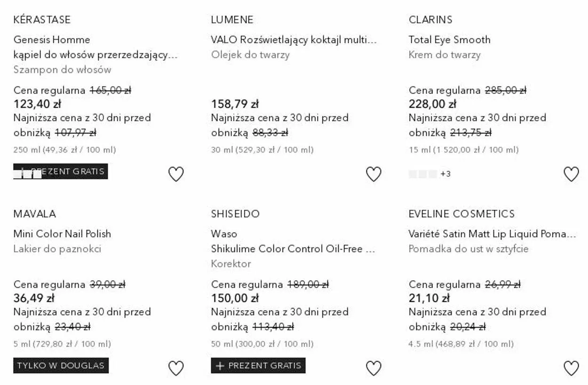The height and width of the screenshot is (385, 588).
Task: Toggle wishlist heart for Shiseido Waso
Action: pyautogui.click(x=373, y=369)
